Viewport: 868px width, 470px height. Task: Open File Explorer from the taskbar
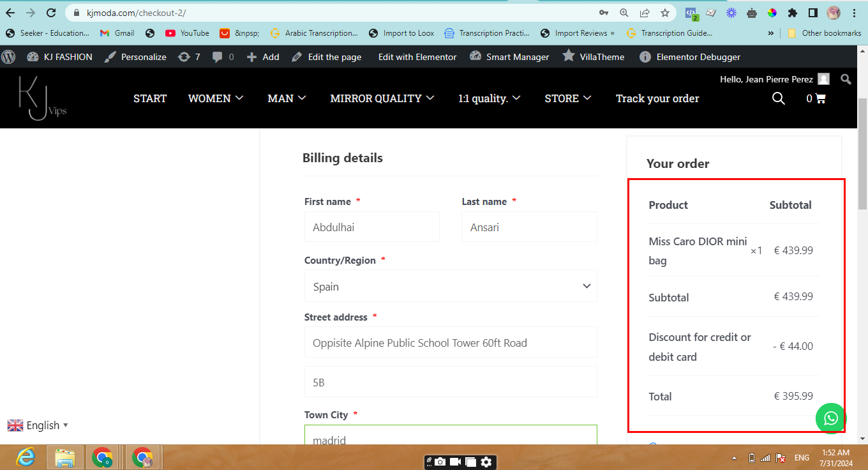[64, 457]
